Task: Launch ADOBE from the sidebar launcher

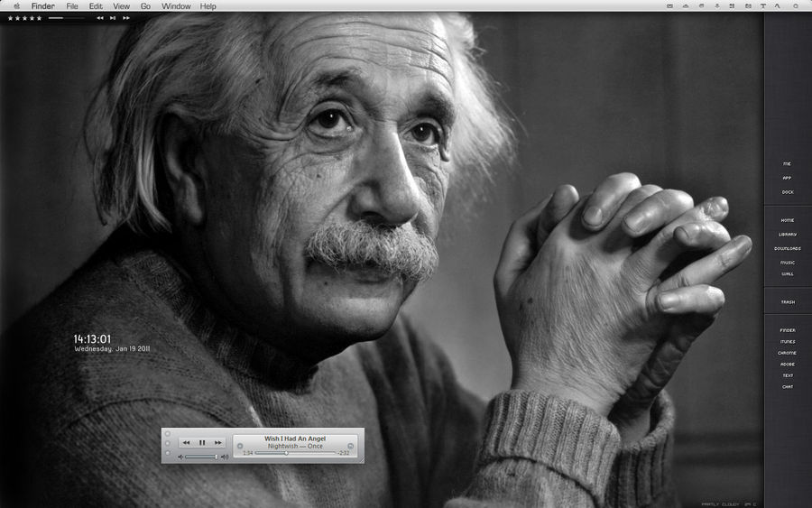Action: [788, 365]
